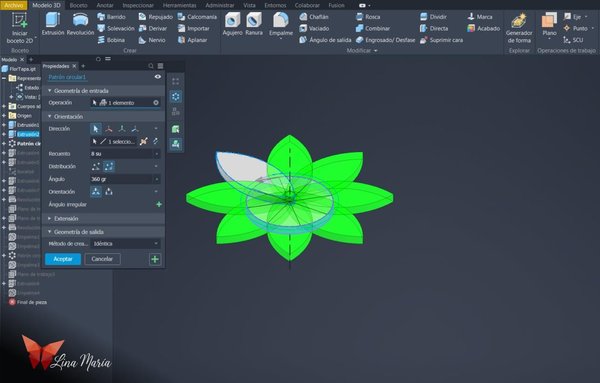Toggle the flip direction icon
This screenshot has width=600, height=383.
click(155, 142)
